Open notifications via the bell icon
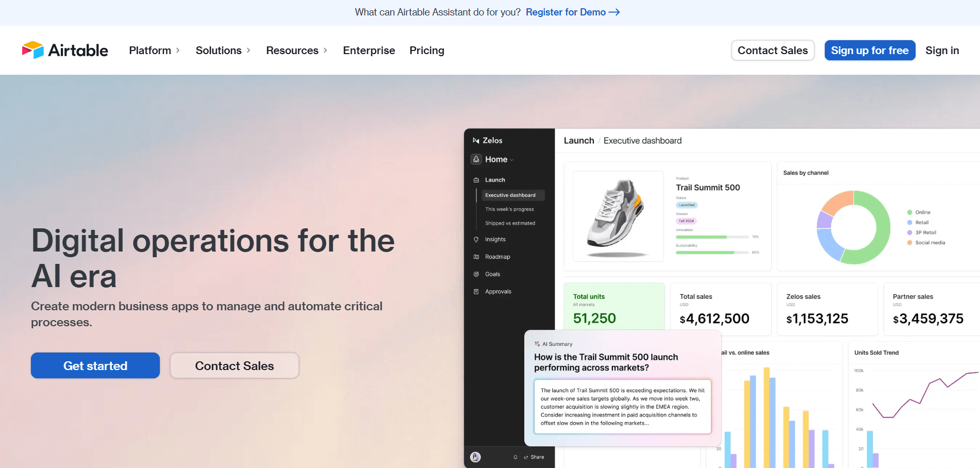980x468 pixels. [x=515, y=457]
